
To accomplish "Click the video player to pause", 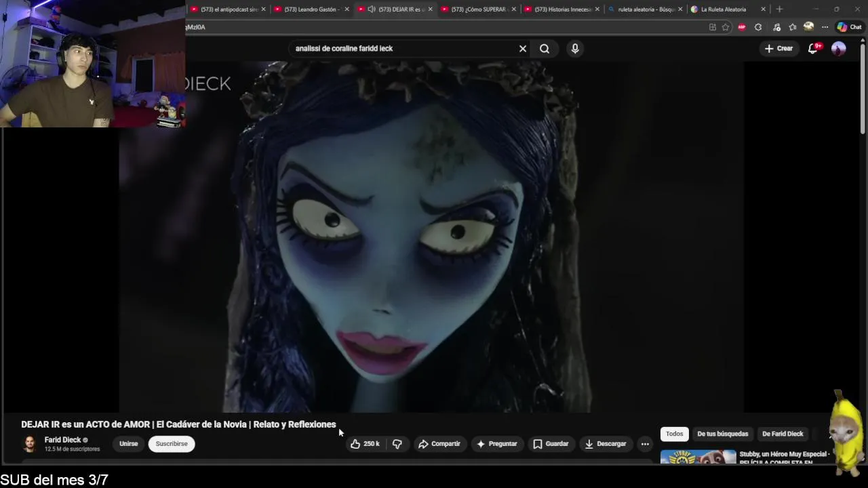I will [431, 237].
